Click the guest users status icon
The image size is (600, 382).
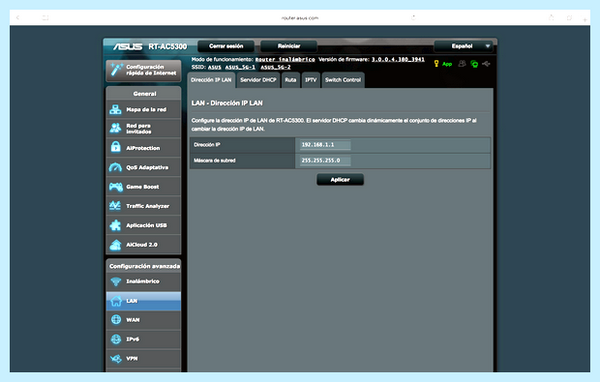462,64
